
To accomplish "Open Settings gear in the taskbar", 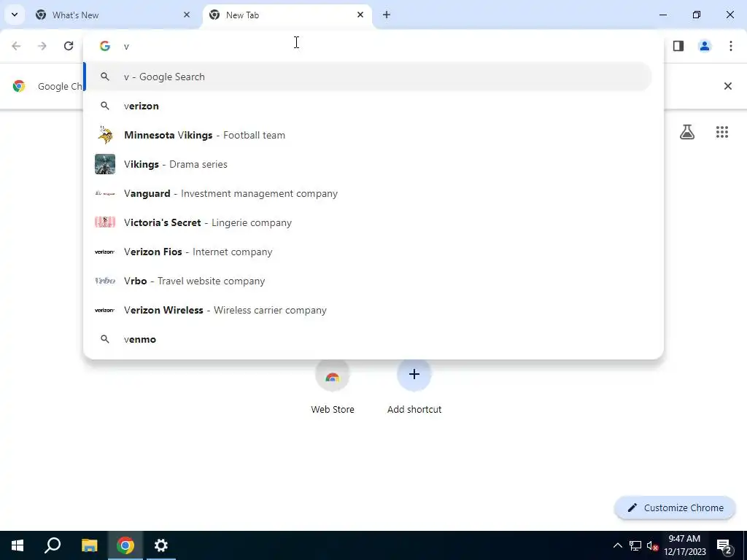I will click(x=161, y=545).
